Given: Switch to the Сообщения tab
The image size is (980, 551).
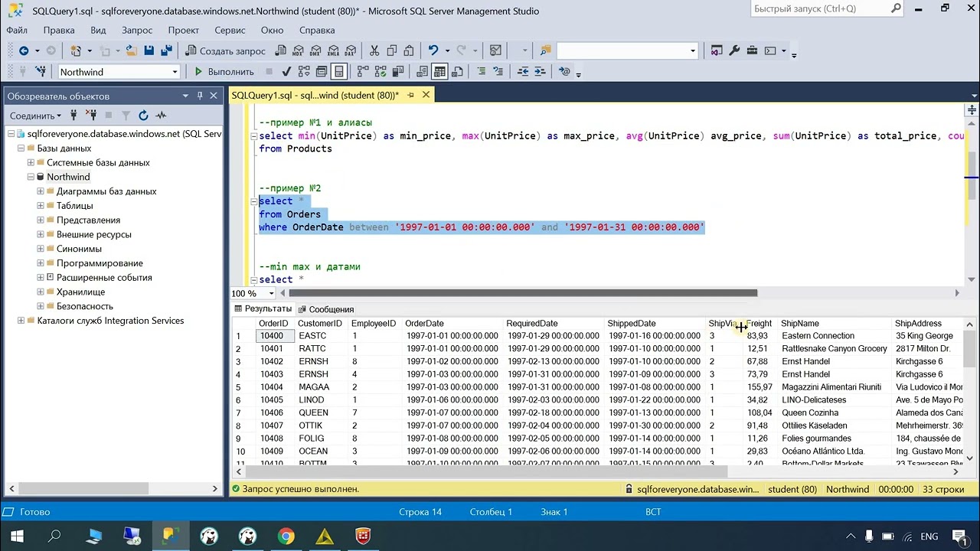Looking at the screenshot, I should 326,309.
